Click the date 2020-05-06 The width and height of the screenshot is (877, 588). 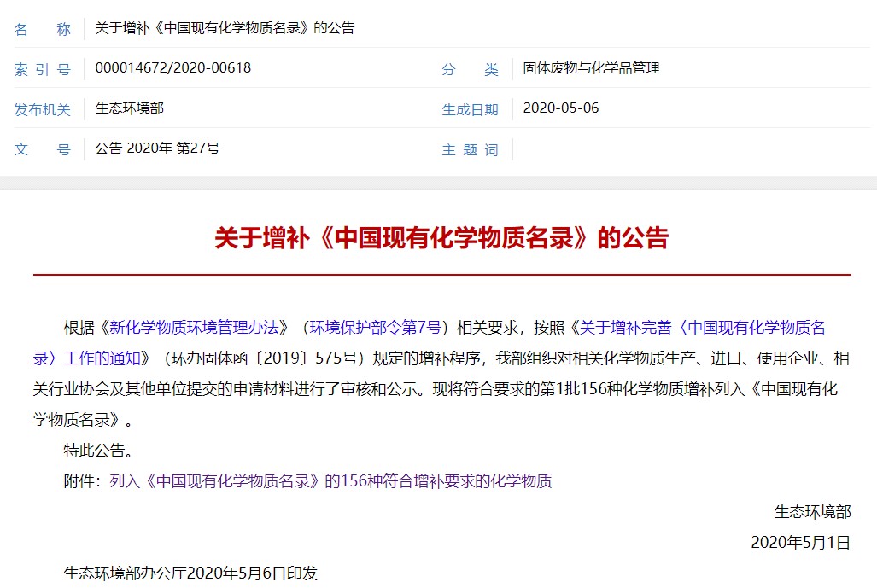click(x=561, y=108)
